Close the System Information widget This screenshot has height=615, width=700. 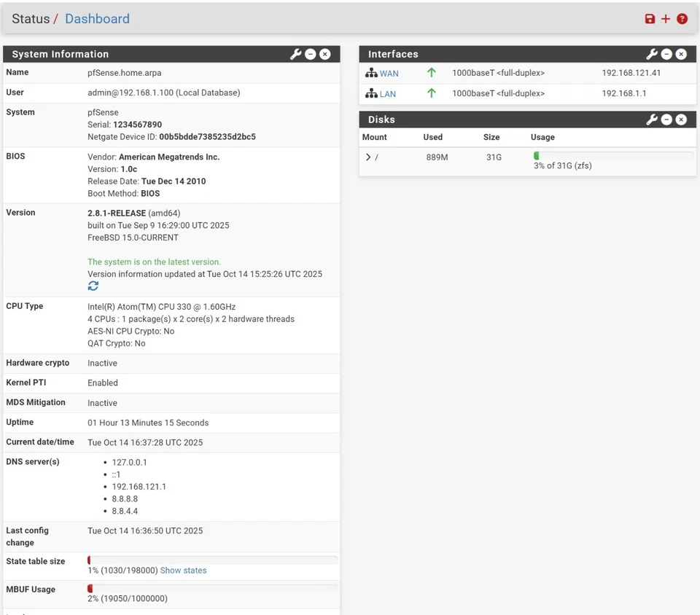pos(325,55)
